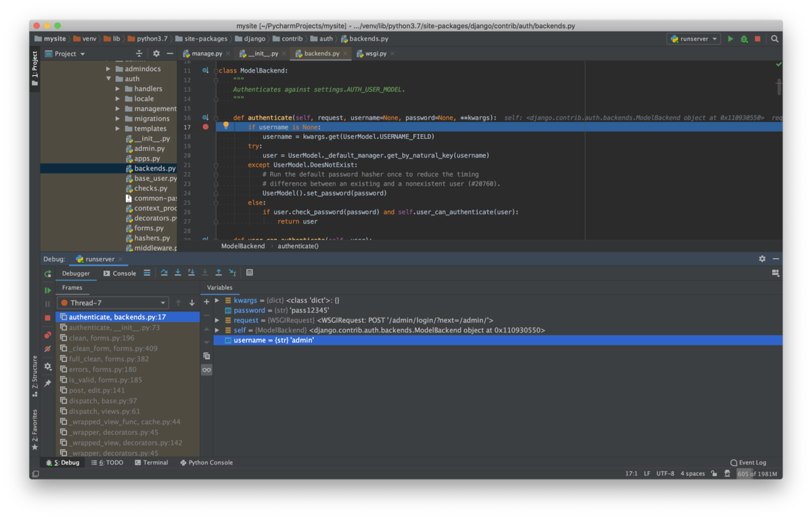Open the Console tab in Debug panel
The image size is (812, 518).
click(x=119, y=274)
